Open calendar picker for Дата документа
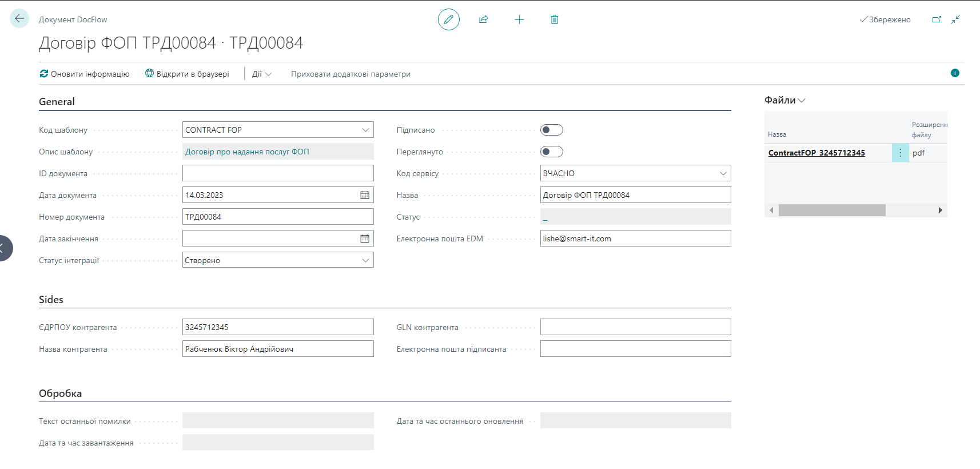The height and width of the screenshot is (469, 980). click(365, 195)
